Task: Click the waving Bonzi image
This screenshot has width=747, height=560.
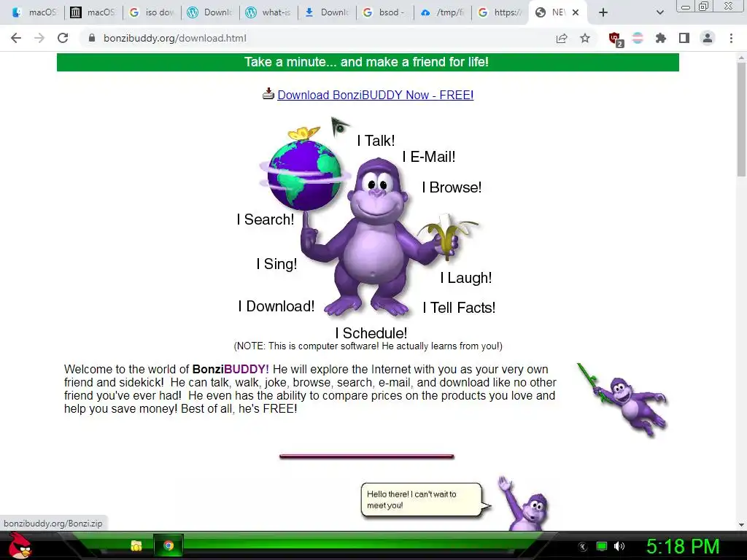Action: point(524,504)
